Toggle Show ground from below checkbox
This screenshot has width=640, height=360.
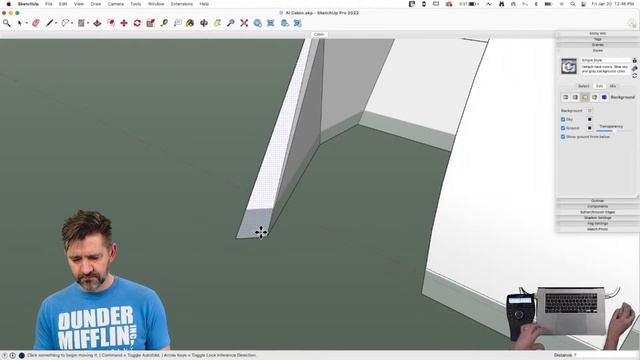coord(563,137)
